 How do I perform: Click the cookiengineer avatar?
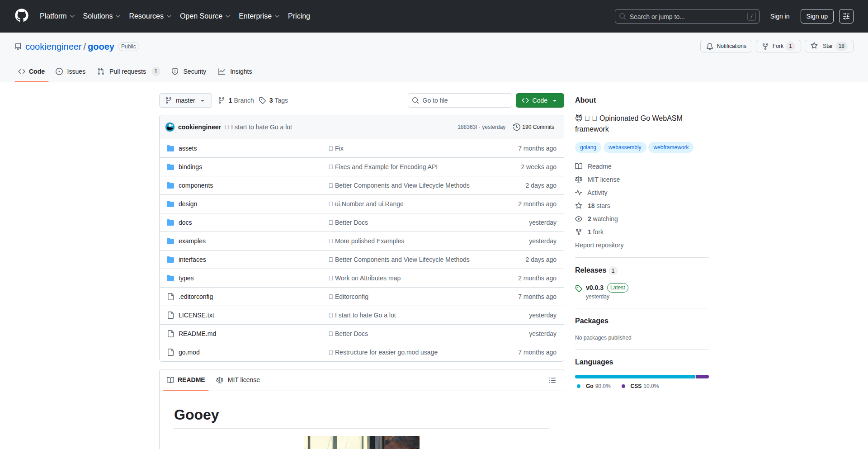[x=170, y=127]
